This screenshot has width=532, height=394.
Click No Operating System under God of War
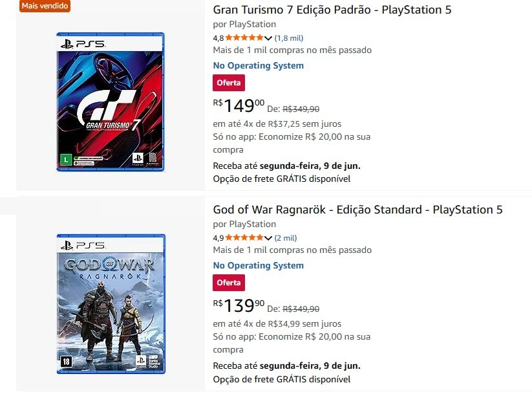258,265
